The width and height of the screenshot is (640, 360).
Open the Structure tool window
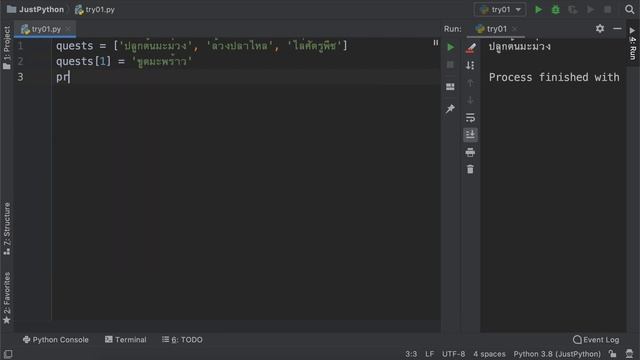(7, 229)
